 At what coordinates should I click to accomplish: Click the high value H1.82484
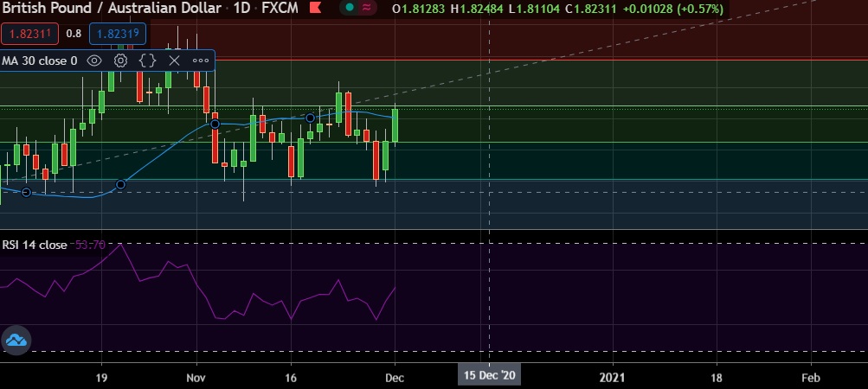(x=477, y=9)
